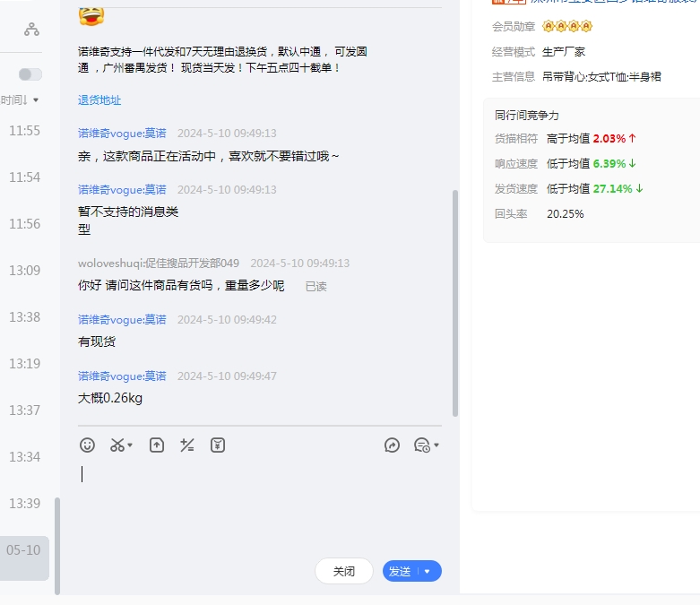Click the organization tree icon in sidebar
The width and height of the screenshot is (700, 605).
[x=32, y=30]
